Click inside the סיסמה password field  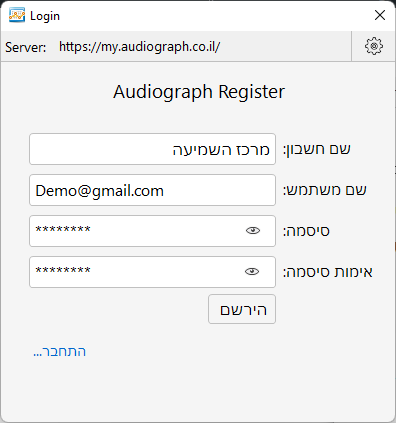(152, 231)
